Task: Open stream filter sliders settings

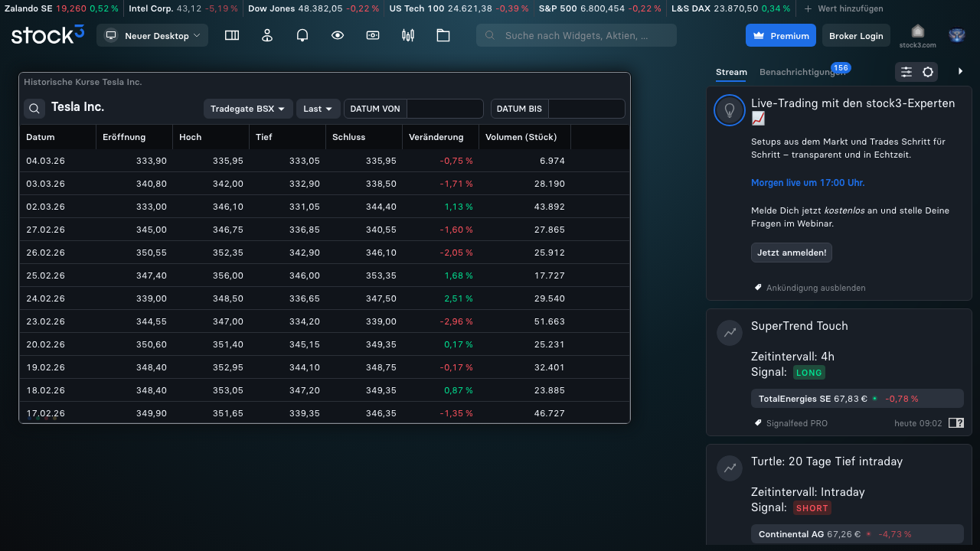Action: coord(906,72)
